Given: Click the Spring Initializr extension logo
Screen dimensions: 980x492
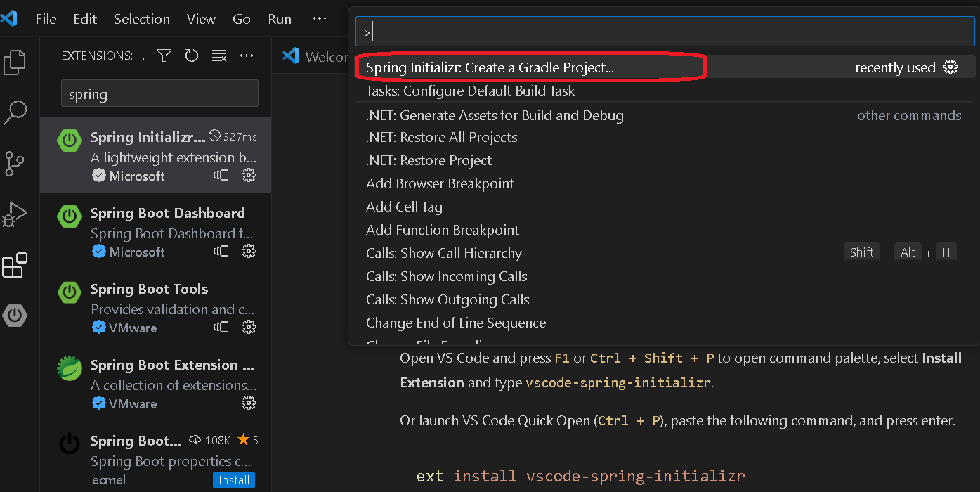Looking at the screenshot, I should (x=70, y=140).
